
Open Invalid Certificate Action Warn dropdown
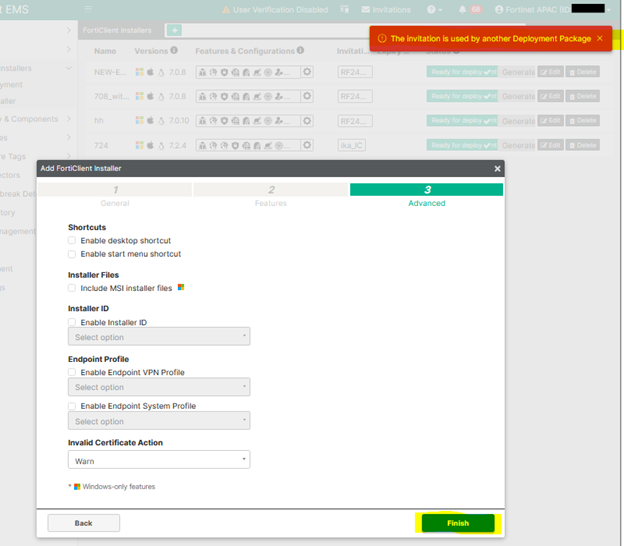159,460
